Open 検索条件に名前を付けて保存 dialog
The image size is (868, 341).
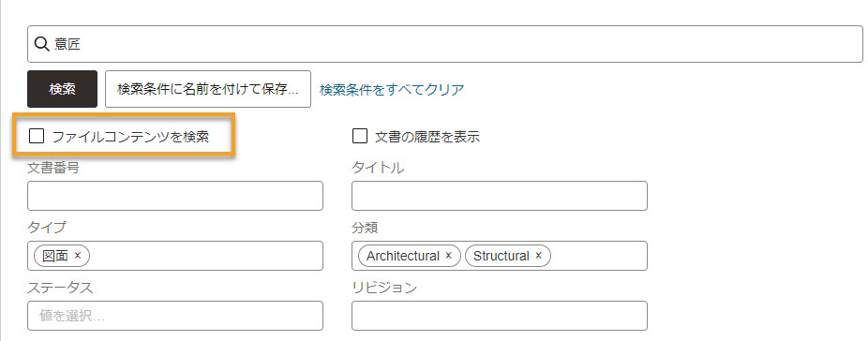207,89
